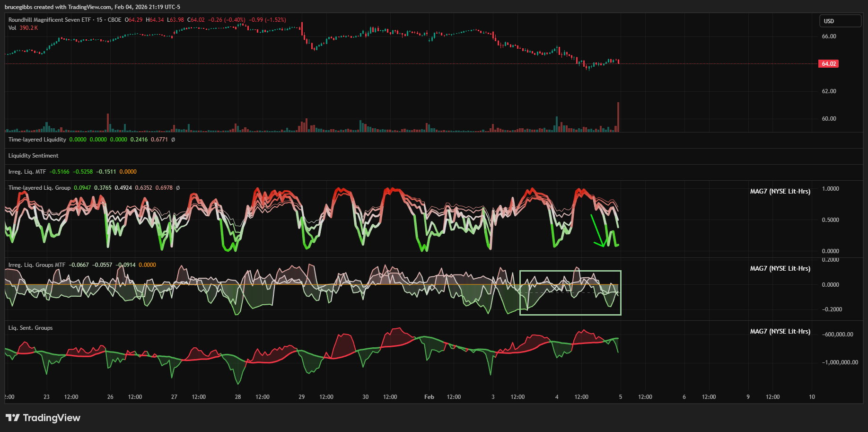Image resolution: width=868 pixels, height=432 pixels.
Task: Open the USD currency selector
Action: [840, 21]
